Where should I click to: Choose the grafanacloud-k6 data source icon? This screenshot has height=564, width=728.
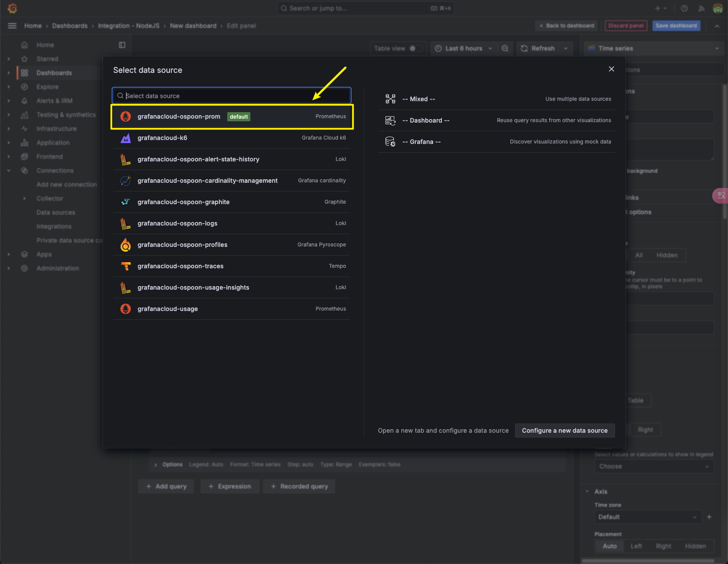pyautogui.click(x=126, y=138)
